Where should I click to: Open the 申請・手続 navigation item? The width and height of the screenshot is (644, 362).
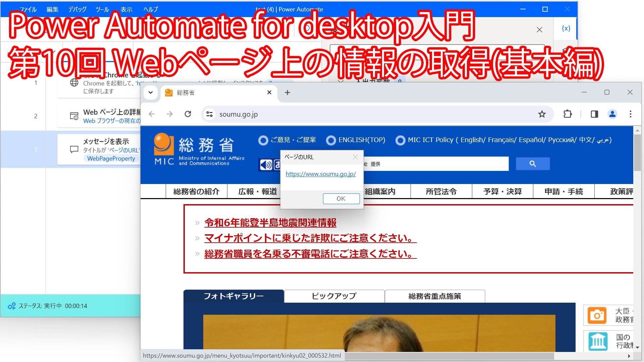click(x=564, y=191)
